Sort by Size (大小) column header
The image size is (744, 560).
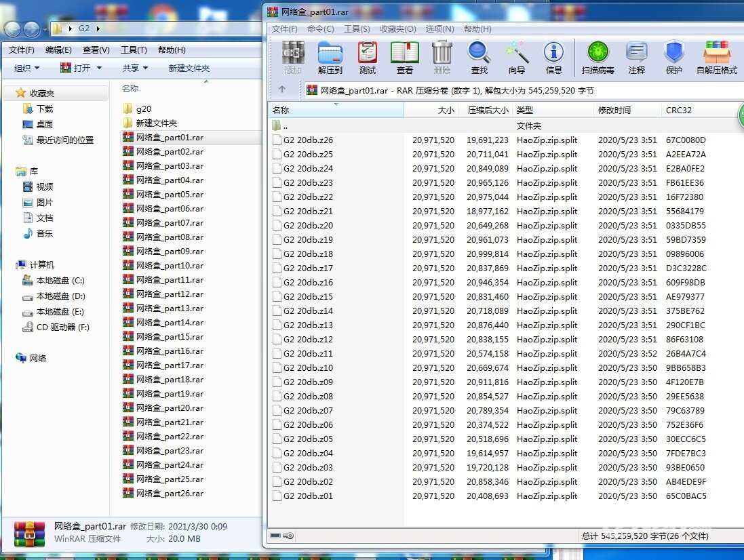(431, 110)
